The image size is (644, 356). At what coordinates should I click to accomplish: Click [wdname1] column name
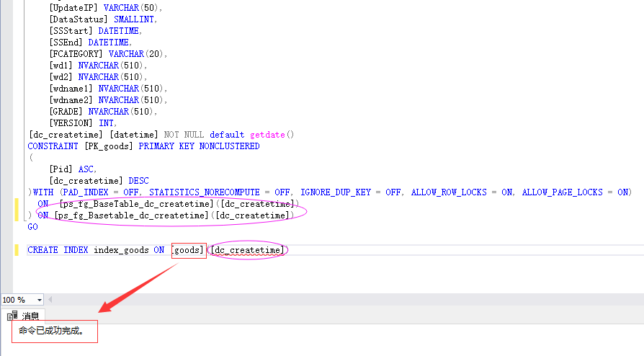[x=71, y=89]
